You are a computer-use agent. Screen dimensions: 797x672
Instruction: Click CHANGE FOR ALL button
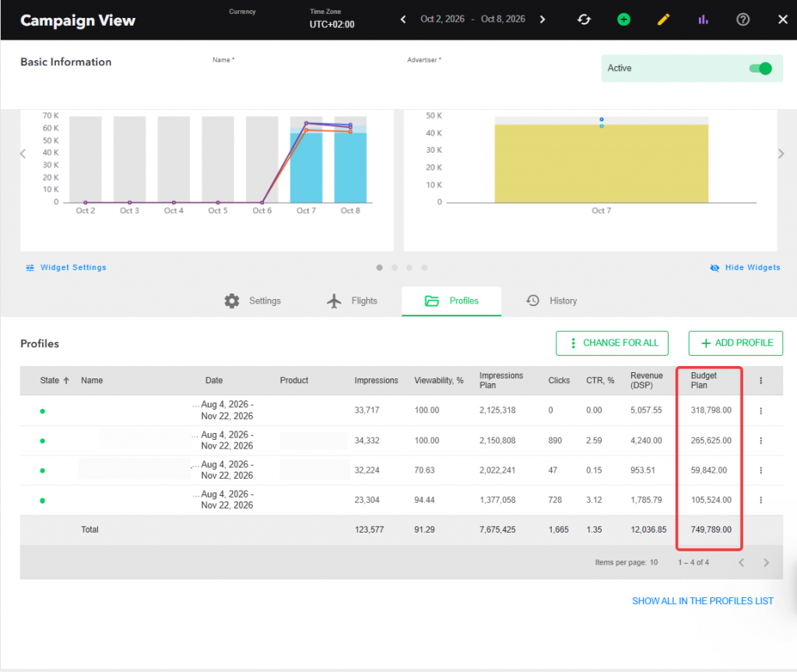[612, 343]
